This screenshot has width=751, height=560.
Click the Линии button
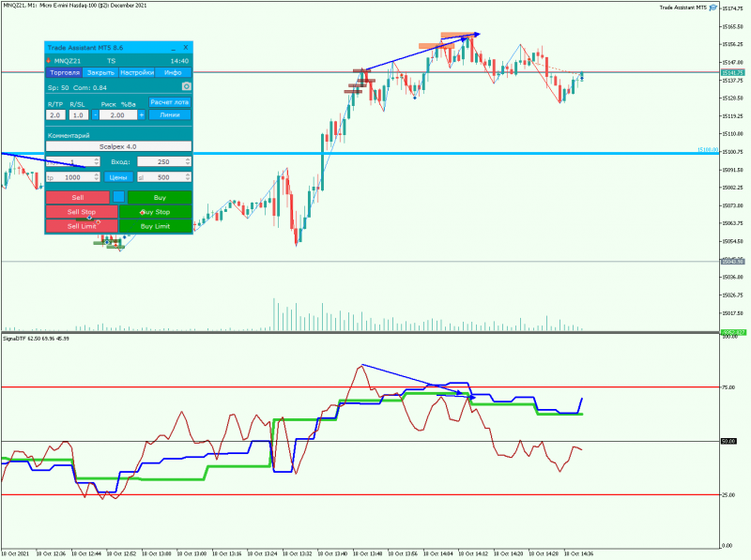pos(170,114)
